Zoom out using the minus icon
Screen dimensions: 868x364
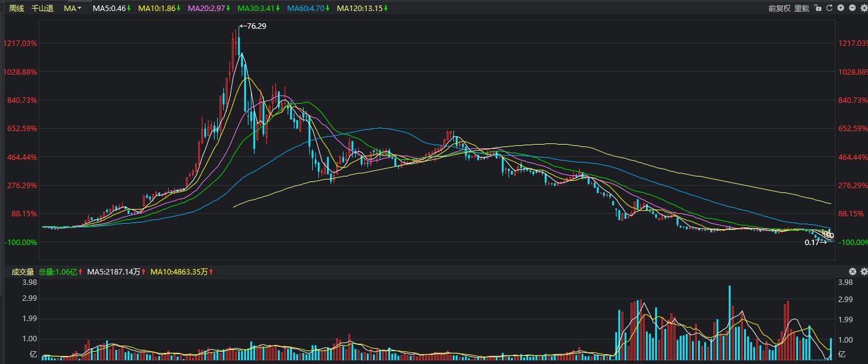851,8
